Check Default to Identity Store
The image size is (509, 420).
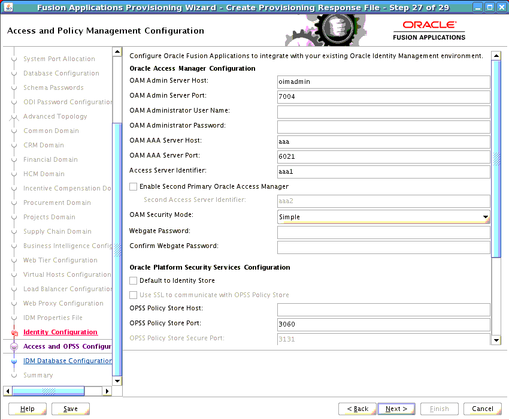point(133,280)
